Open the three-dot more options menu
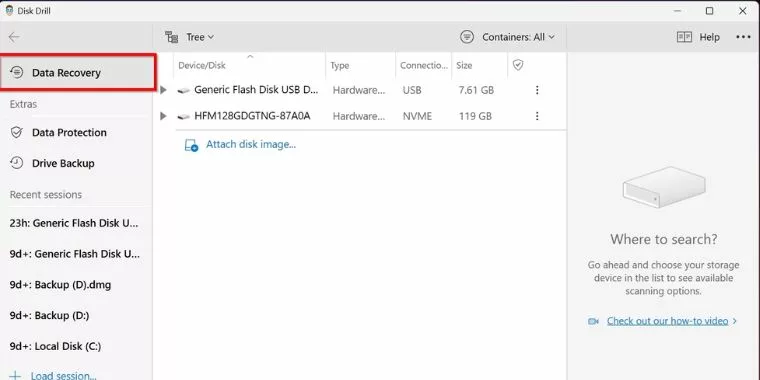Image resolution: width=760 pixels, height=380 pixels. (743, 37)
